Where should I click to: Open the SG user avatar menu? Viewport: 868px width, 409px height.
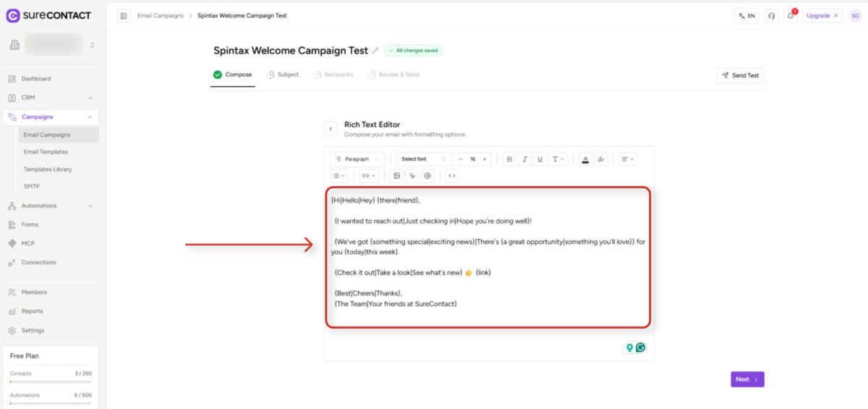[x=855, y=15]
